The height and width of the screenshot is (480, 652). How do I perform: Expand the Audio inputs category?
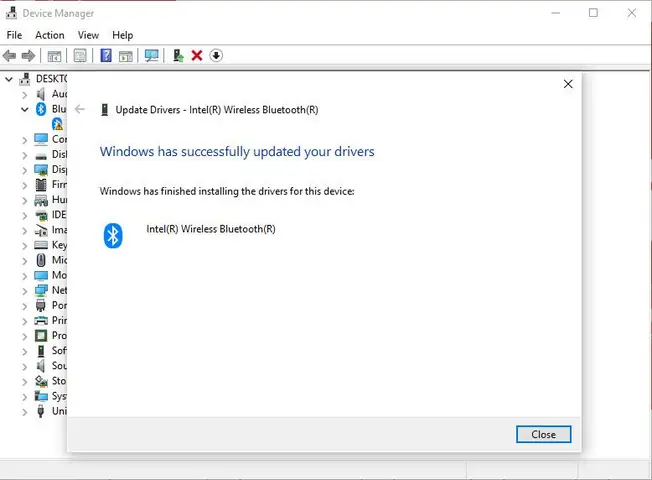25,95
